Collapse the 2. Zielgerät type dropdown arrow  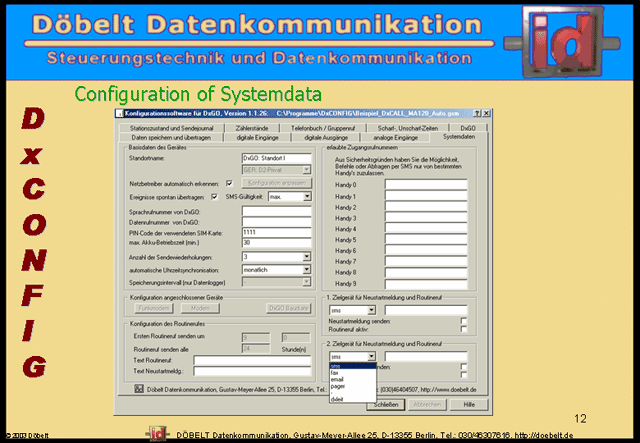pos(371,356)
